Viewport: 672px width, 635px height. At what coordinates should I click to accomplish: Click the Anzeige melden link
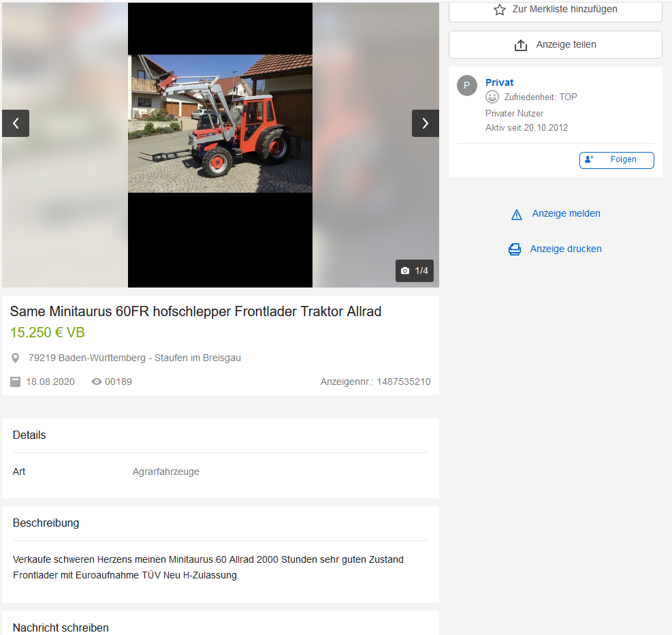point(566,214)
